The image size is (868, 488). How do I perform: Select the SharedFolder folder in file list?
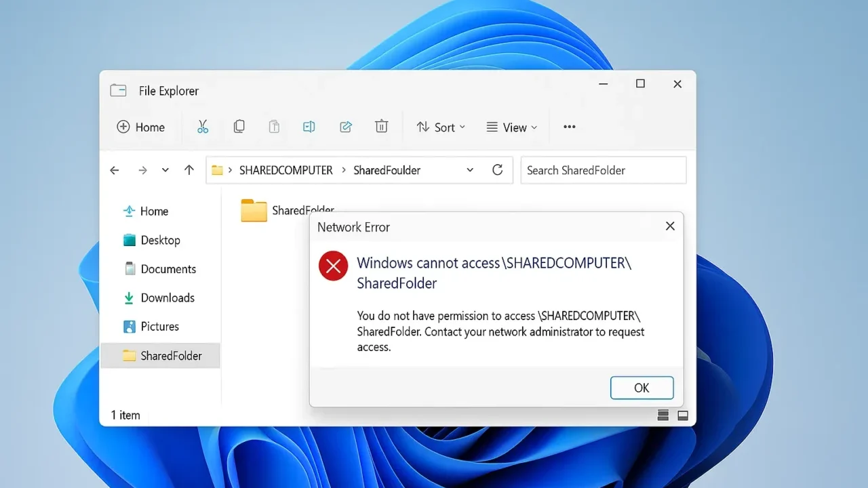click(x=288, y=210)
